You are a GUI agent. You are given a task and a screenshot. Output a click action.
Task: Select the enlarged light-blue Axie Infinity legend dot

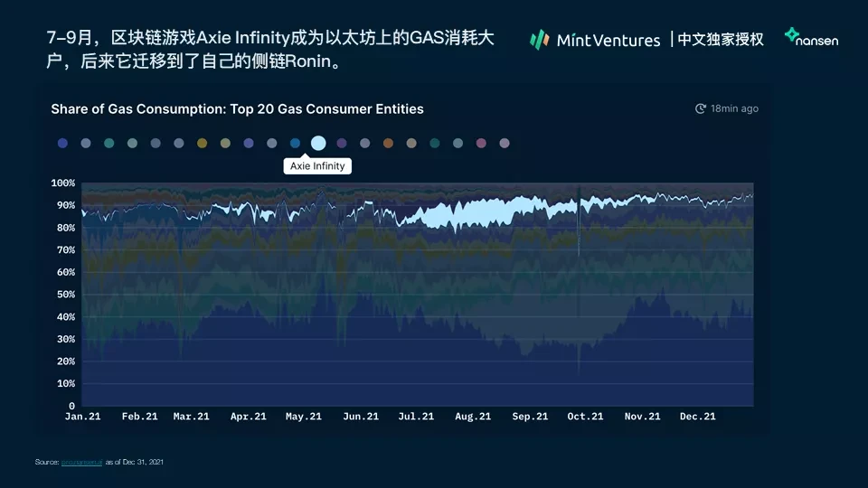pos(318,144)
